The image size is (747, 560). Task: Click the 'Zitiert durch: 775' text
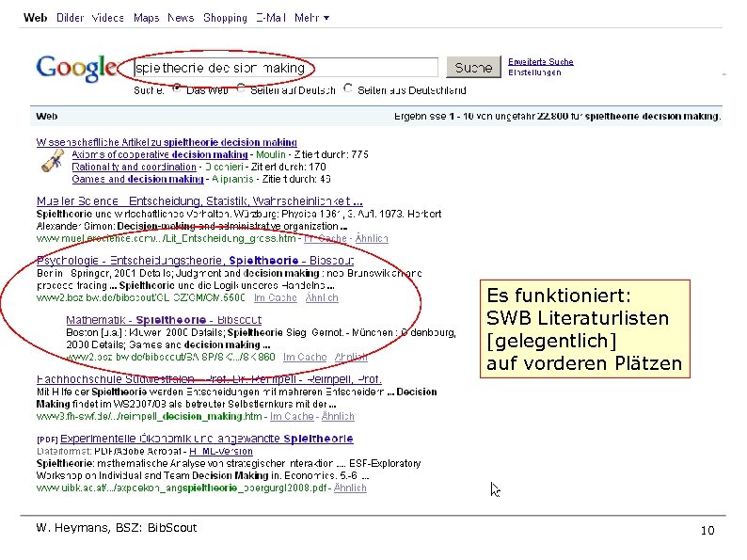[x=331, y=154]
